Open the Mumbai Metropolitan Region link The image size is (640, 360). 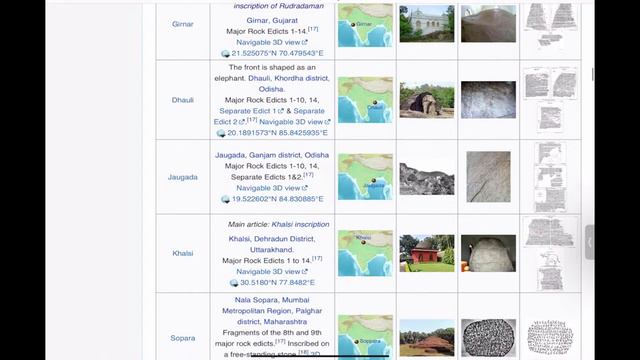(272, 305)
